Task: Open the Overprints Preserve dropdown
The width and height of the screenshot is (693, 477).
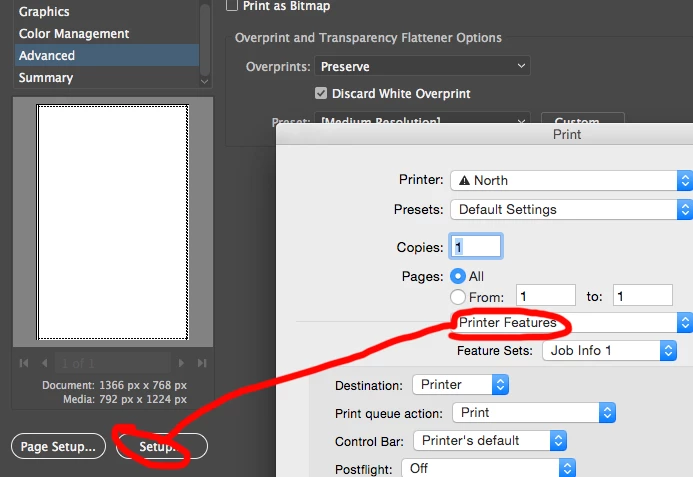Action: coord(423,66)
